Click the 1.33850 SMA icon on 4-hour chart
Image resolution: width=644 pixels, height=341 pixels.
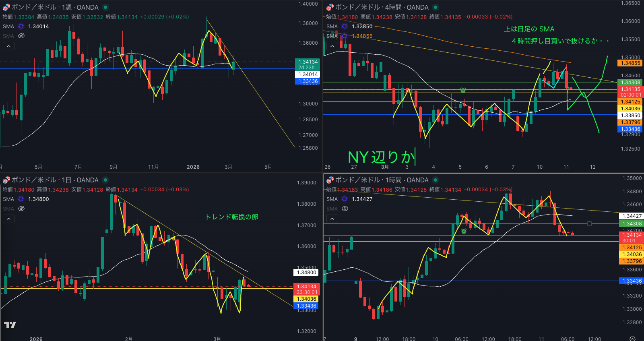345,27
